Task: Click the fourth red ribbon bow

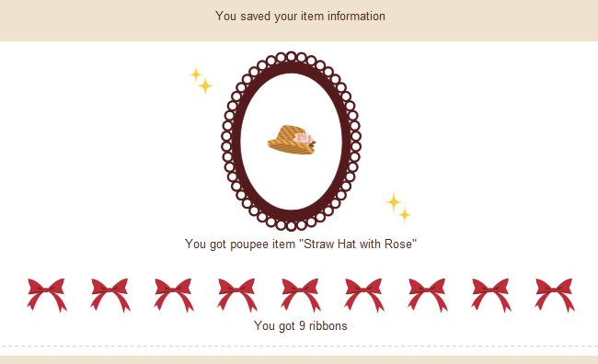Action: (x=237, y=295)
